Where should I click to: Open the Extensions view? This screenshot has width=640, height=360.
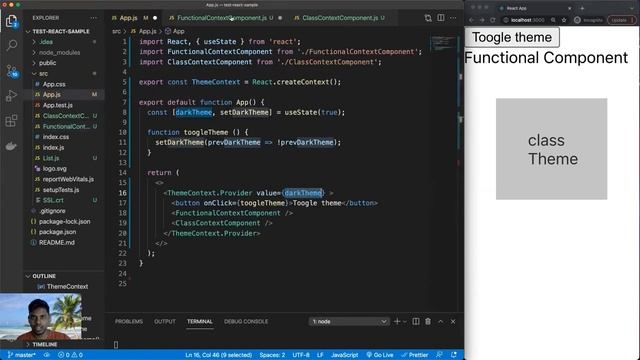click(x=11, y=121)
